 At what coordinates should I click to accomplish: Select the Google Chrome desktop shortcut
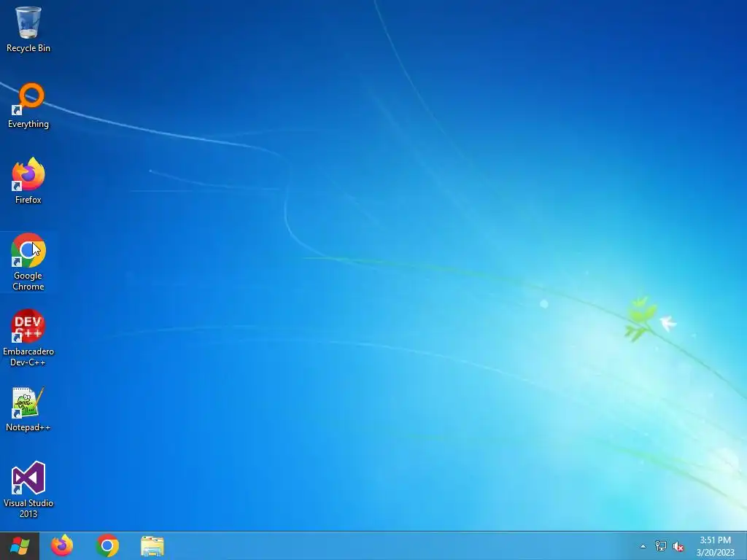point(28,262)
